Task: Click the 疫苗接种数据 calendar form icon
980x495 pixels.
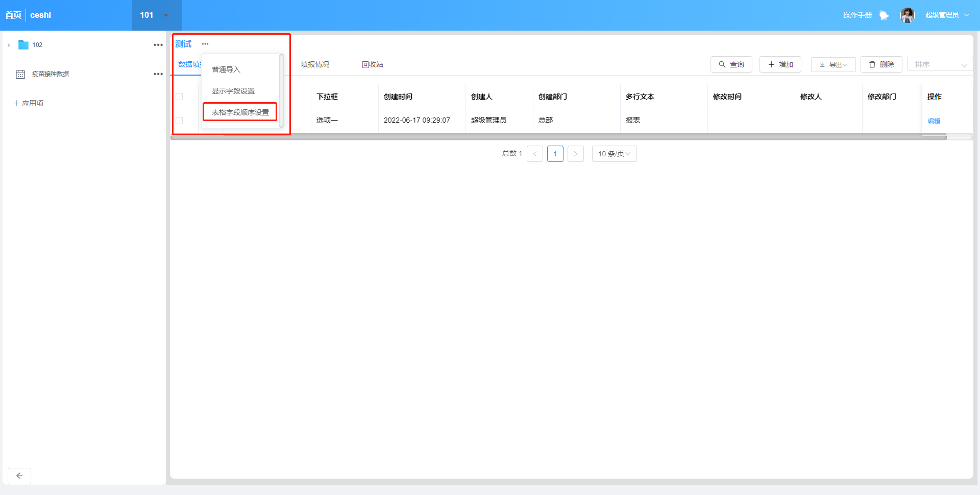Action: tap(20, 74)
